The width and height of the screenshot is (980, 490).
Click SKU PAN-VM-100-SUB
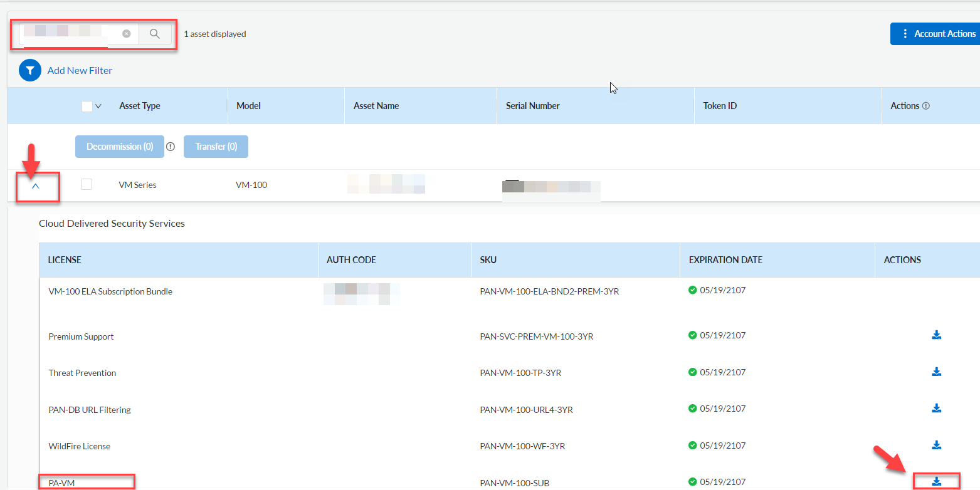tap(515, 483)
